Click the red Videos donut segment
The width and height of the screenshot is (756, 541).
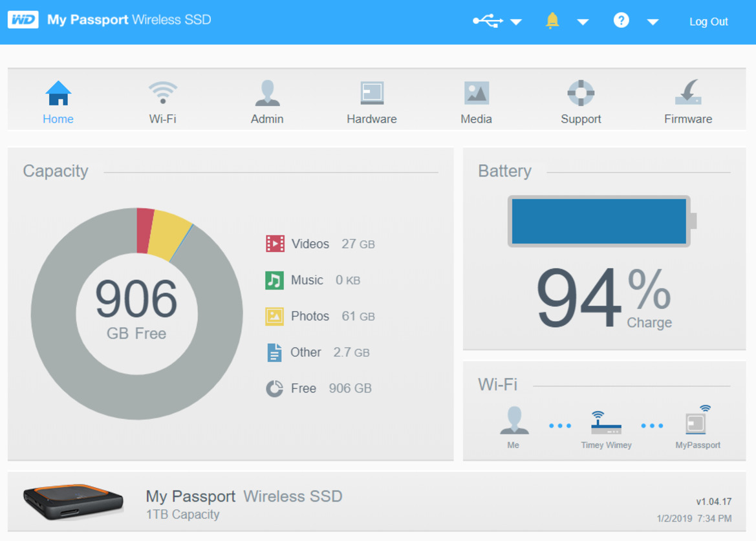145,231
